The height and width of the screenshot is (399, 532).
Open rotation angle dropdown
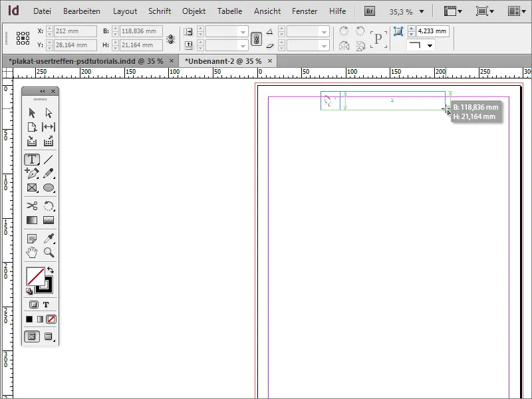coord(324,32)
